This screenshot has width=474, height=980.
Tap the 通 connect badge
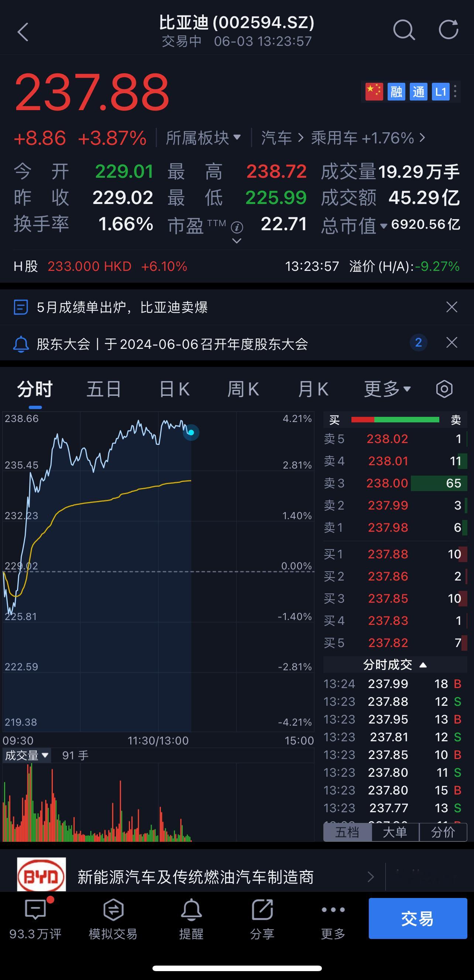pyautogui.click(x=419, y=92)
